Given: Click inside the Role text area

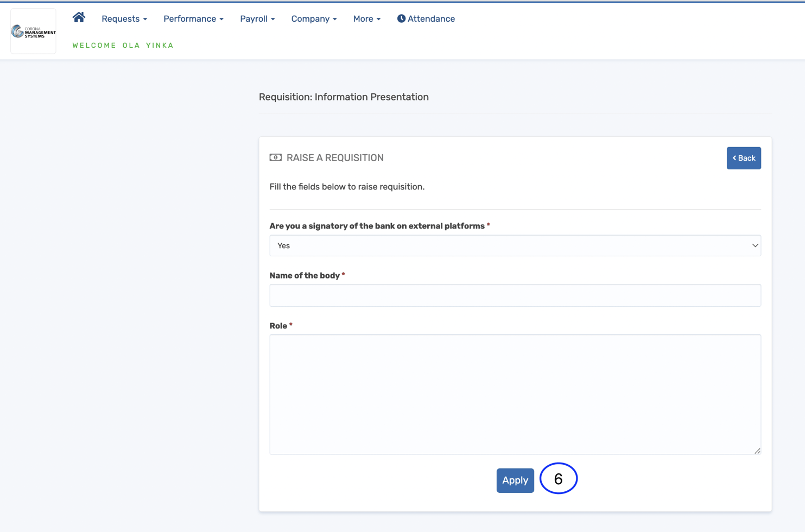Looking at the screenshot, I should click(515, 394).
